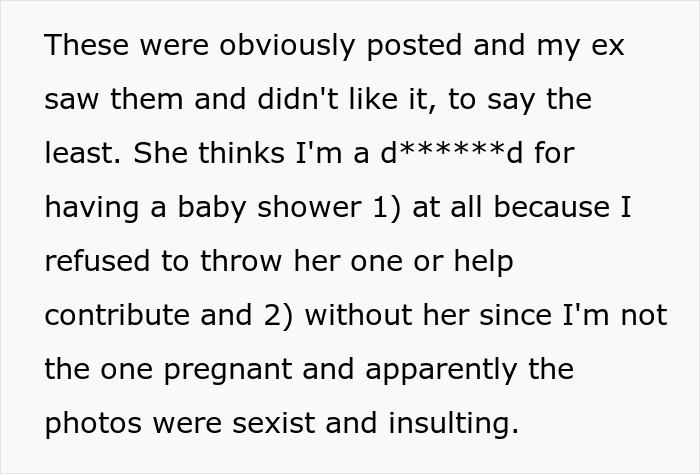Screen dimensions: 700x474
Task: Click the word "insulting." at the end
Action: pos(454,424)
